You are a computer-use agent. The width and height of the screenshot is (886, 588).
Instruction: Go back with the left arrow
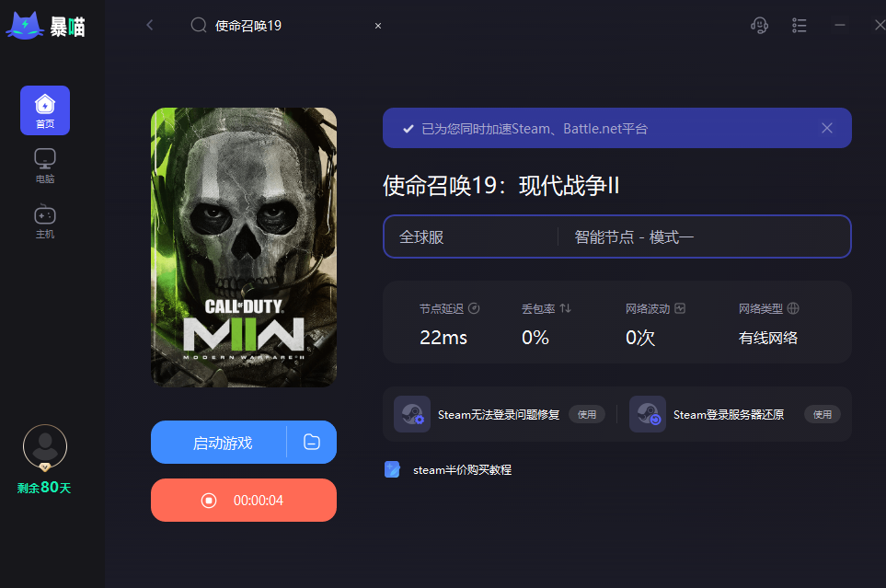pos(150,25)
